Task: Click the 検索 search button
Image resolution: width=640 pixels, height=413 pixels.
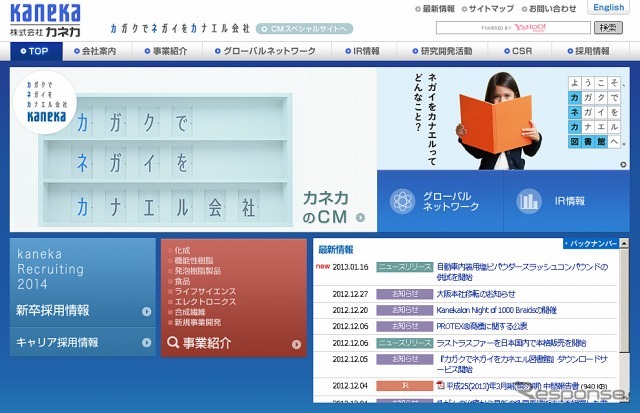Action: coord(608,28)
